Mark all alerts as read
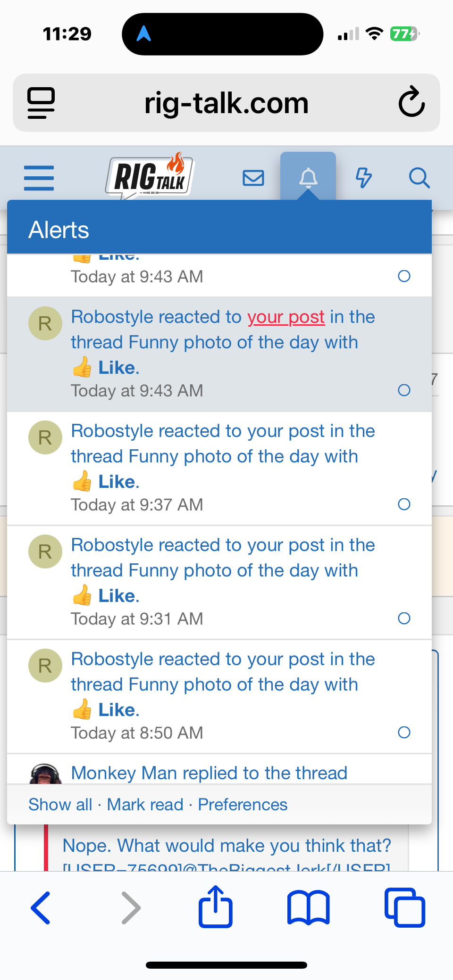 coord(145,805)
